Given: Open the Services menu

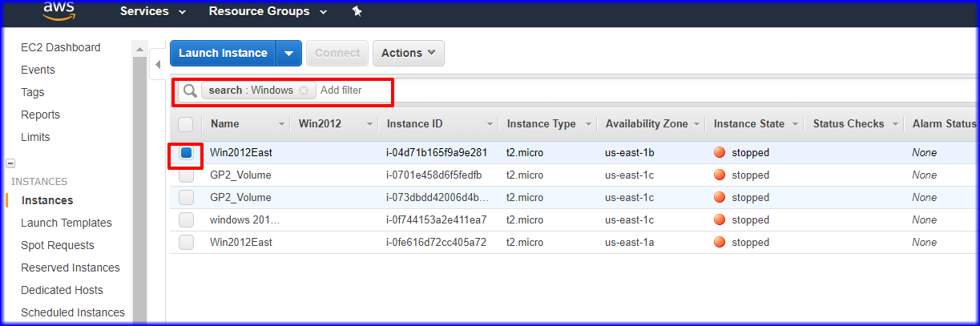Looking at the screenshot, I should pos(152,11).
